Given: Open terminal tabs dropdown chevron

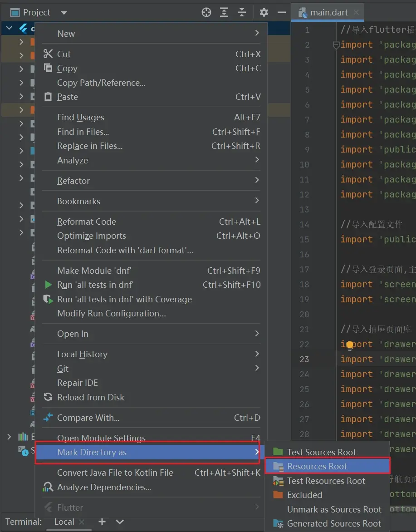Looking at the screenshot, I should (120, 522).
